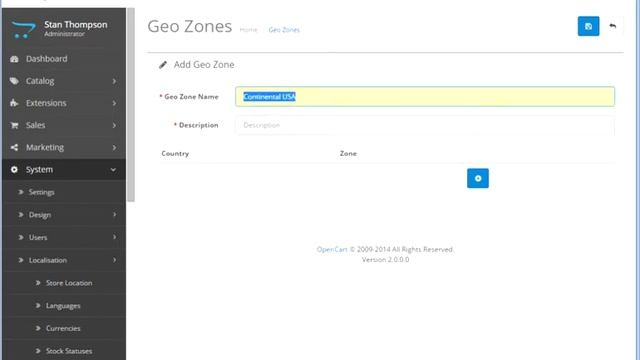Image resolution: width=640 pixels, height=360 pixels.
Task: Click the Sales shopping cart icon
Action: [x=14, y=125]
